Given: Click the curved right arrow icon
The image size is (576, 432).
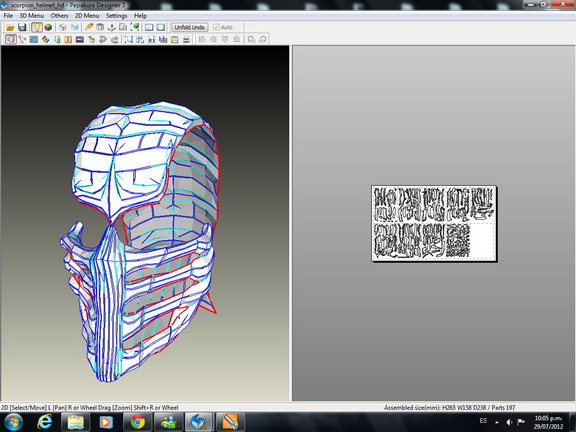Looking at the screenshot, I should tap(115, 39).
